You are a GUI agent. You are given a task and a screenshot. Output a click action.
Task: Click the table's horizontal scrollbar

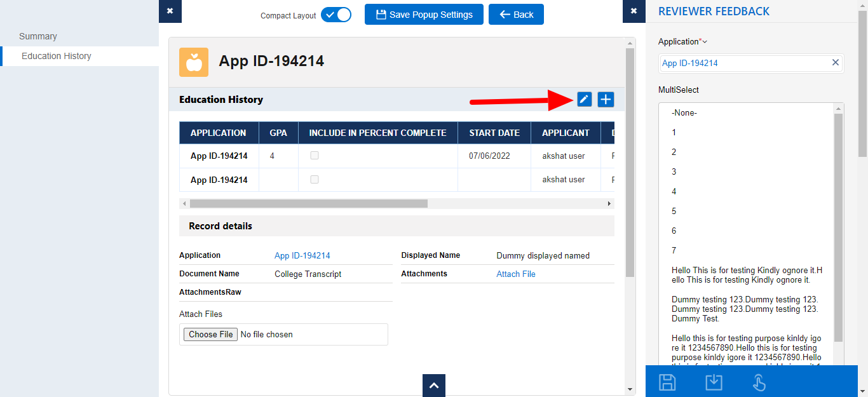(308, 204)
